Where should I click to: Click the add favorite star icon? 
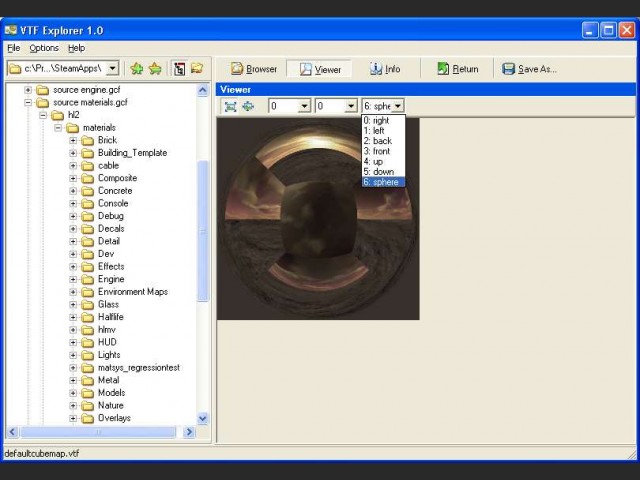tap(137, 69)
